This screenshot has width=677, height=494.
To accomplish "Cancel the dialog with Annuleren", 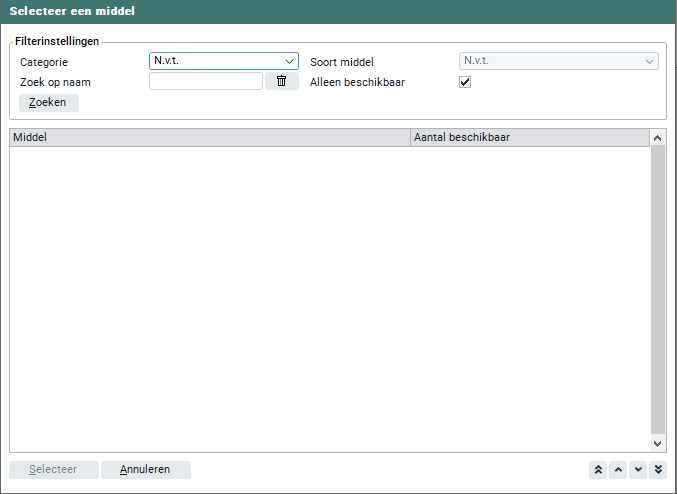I will click(x=145, y=470).
